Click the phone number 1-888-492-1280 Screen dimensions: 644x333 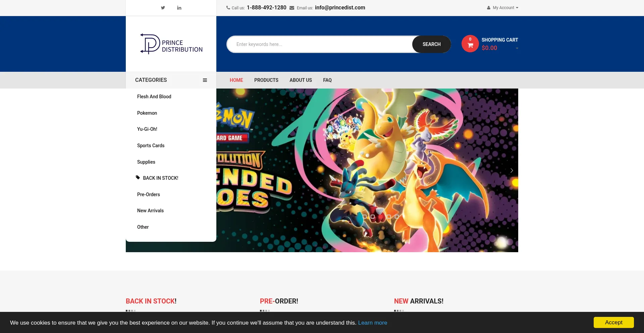267,8
